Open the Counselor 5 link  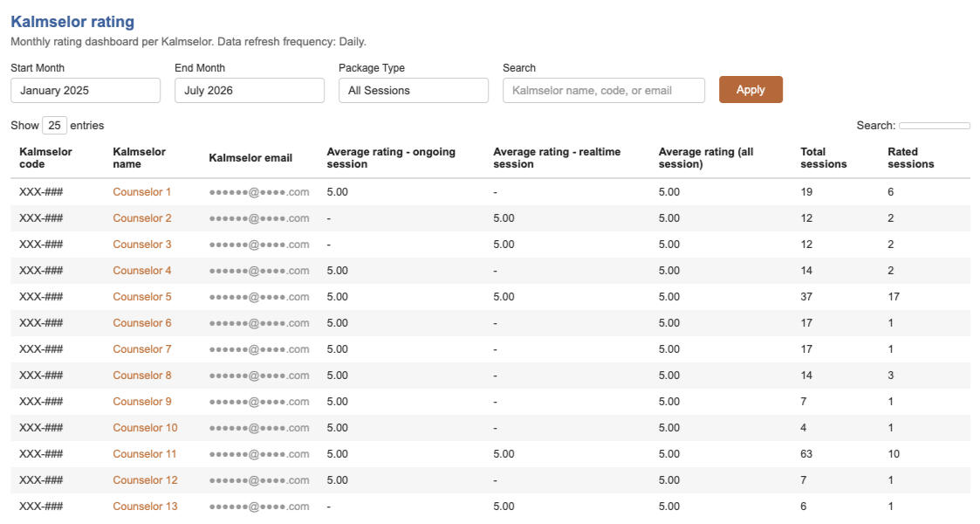tap(142, 297)
